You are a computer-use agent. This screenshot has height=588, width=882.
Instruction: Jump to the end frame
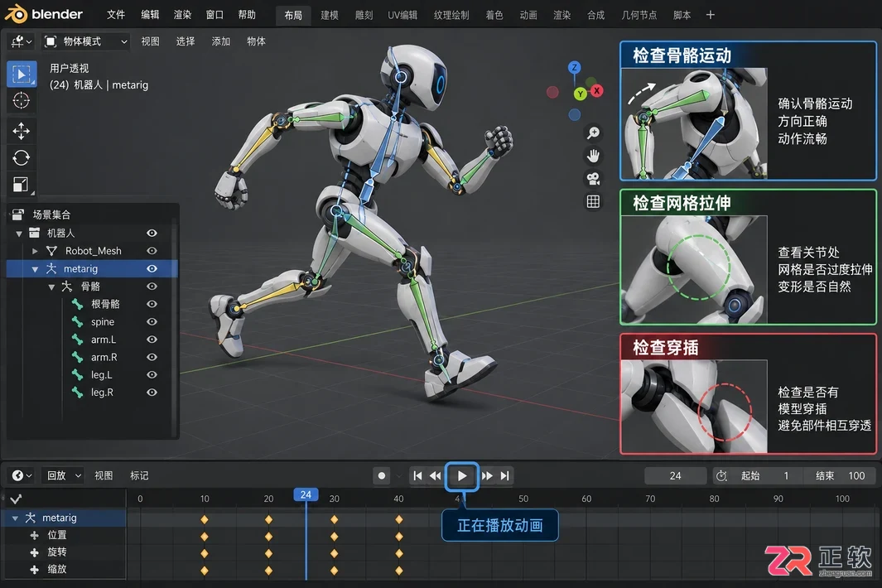click(x=505, y=476)
